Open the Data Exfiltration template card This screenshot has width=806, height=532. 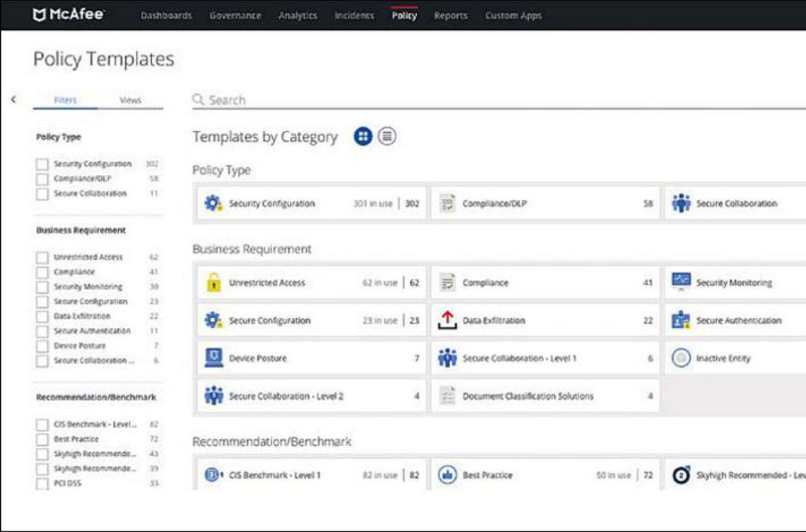tap(546, 320)
